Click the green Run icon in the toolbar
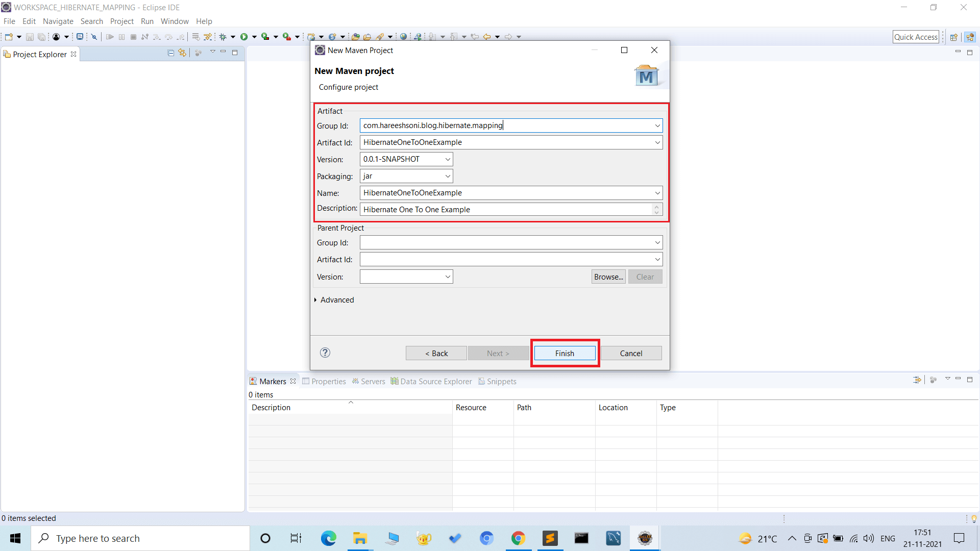980x551 pixels. point(244,36)
